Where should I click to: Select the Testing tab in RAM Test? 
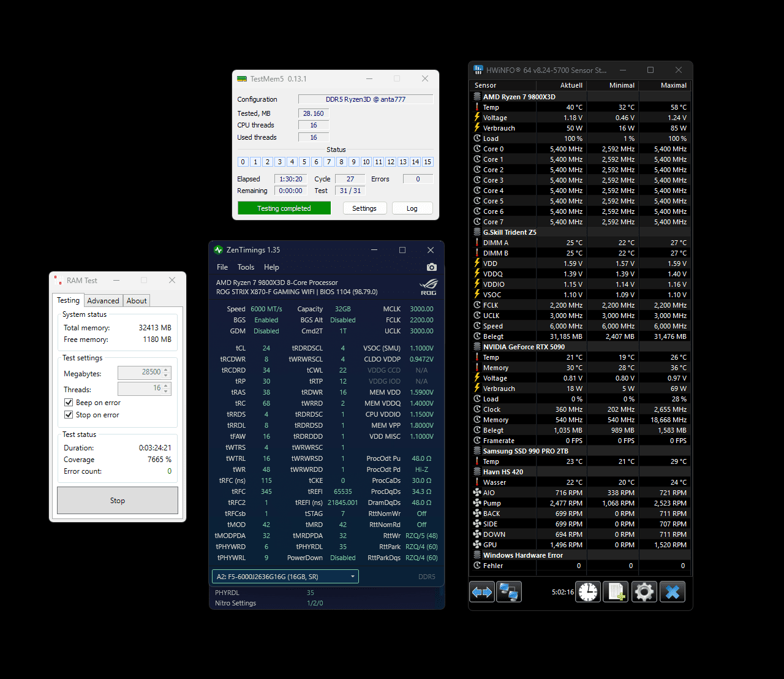[69, 300]
